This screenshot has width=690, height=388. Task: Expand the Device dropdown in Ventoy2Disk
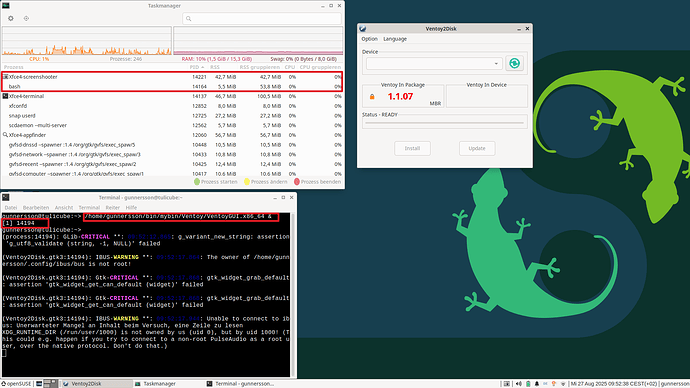pos(434,63)
